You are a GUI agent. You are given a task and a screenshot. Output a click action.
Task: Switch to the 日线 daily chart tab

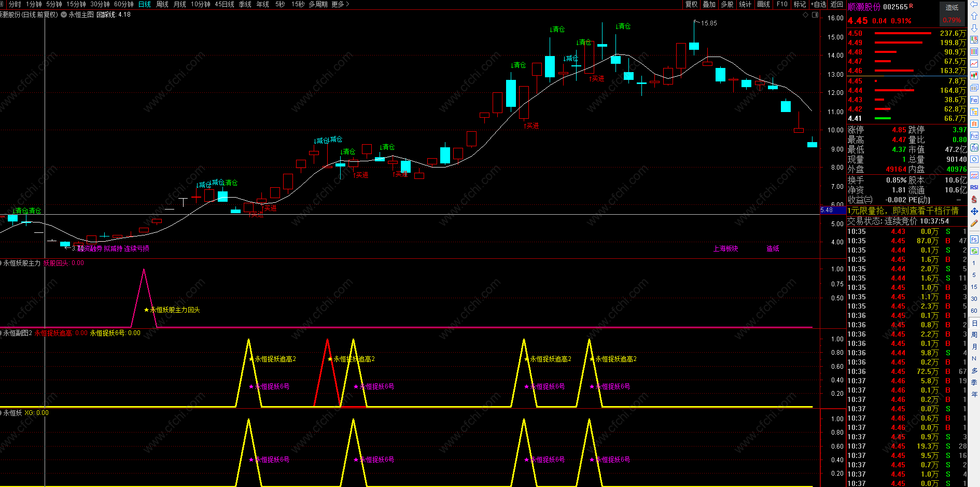coord(145,4)
